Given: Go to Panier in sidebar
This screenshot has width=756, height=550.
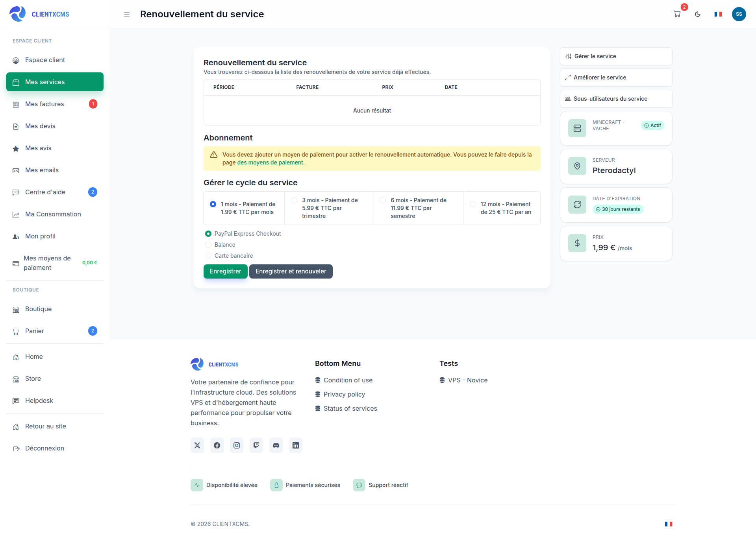Looking at the screenshot, I should tap(55, 331).
